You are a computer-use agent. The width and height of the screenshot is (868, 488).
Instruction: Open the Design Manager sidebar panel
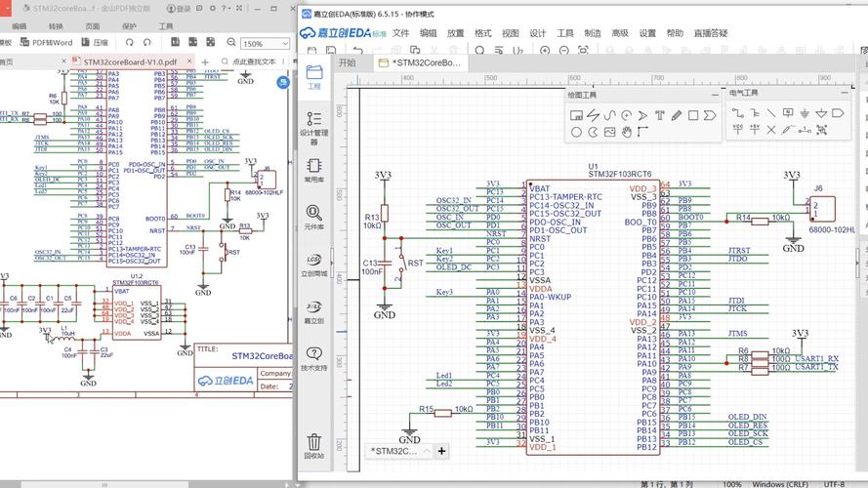point(313,128)
